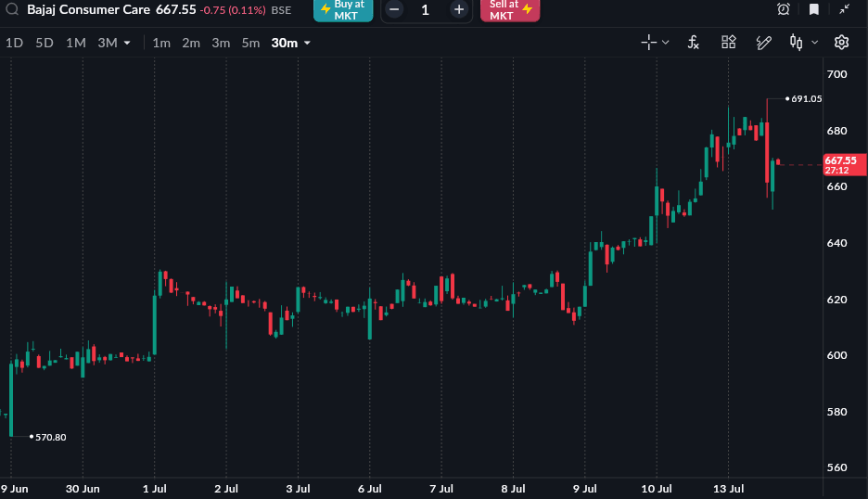Switch to the 5m candle interval
The height and width of the screenshot is (499, 868).
tap(250, 43)
